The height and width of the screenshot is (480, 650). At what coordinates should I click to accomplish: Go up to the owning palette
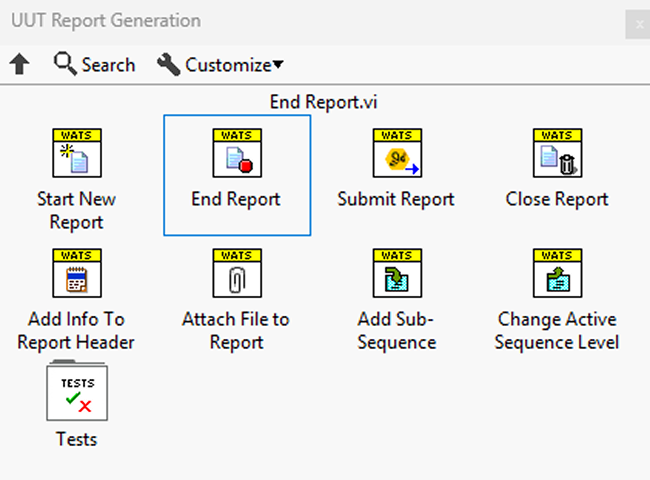pyautogui.click(x=20, y=65)
